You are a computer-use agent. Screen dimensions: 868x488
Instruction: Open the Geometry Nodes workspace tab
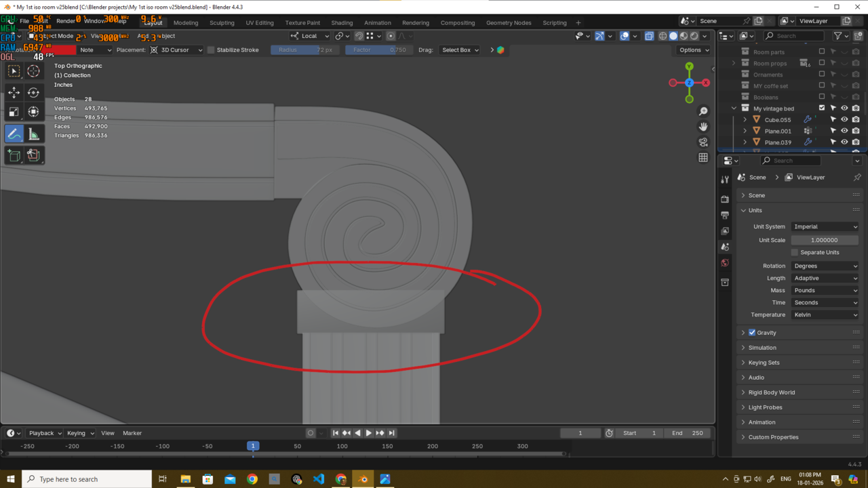click(x=509, y=22)
